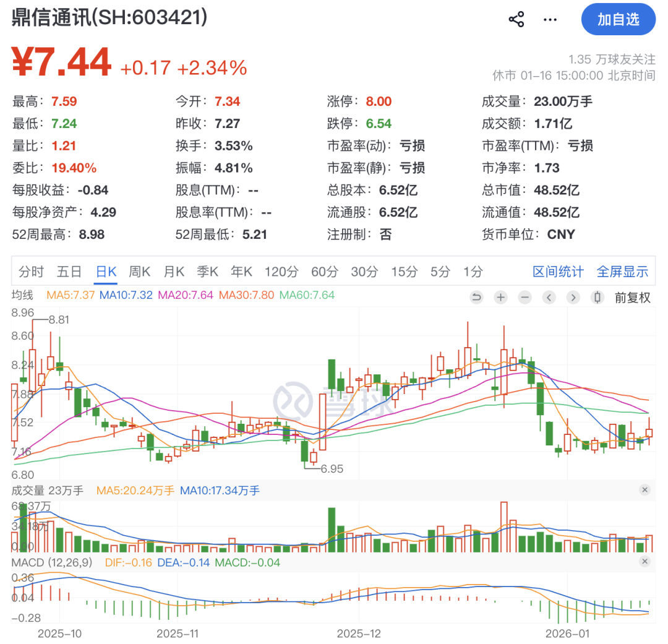Click 区间统计 interval statistics
This screenshot has width=668, height=644.
[x=558, y=272]
